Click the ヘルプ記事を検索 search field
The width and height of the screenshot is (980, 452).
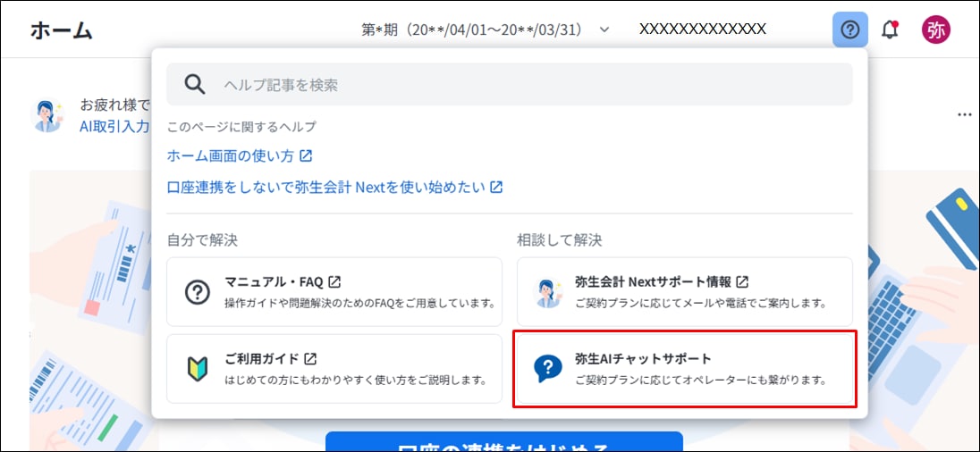pyautogui.click(x=510, y=84)
